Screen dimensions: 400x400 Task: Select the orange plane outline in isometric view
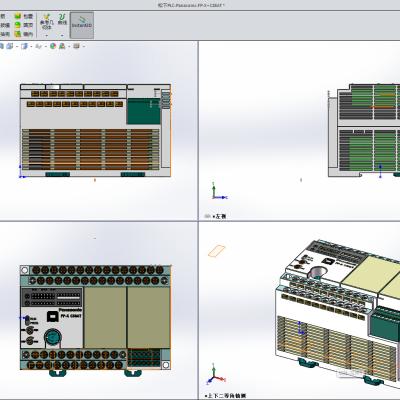217,251
